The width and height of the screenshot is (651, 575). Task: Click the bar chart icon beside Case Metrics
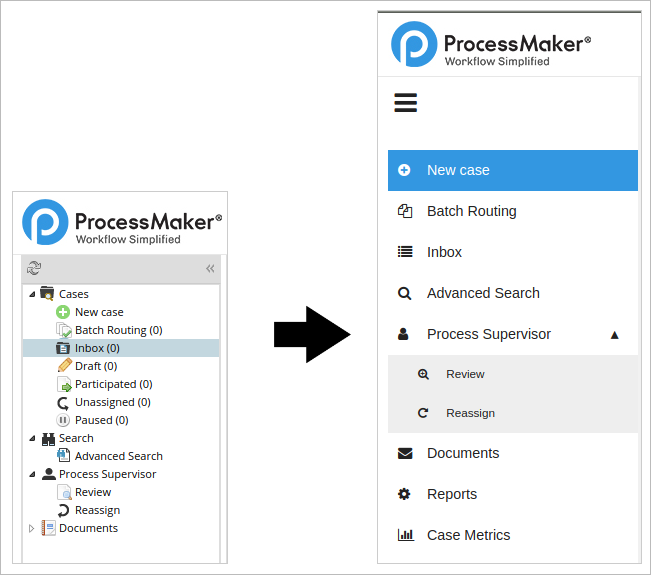pyautogui.click(x=405, y=535)
